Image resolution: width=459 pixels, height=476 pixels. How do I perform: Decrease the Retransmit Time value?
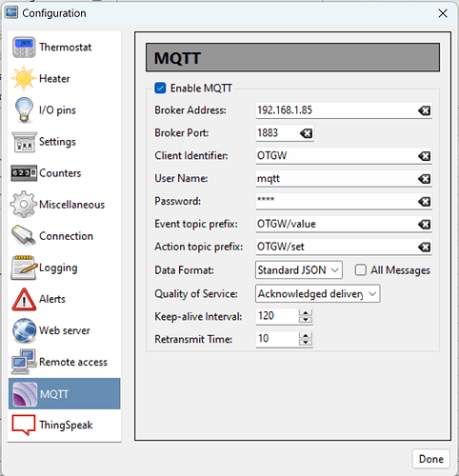[x=306, y=343]
